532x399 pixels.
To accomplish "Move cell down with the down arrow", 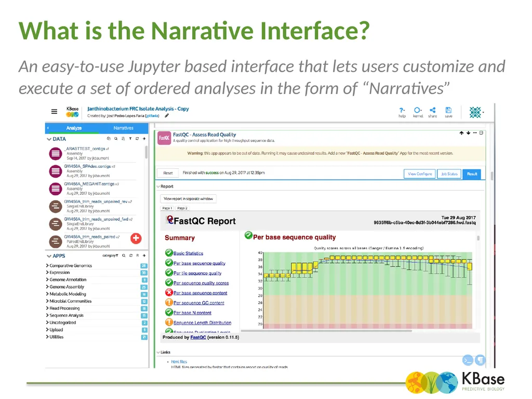I will [x=468, y=133].
